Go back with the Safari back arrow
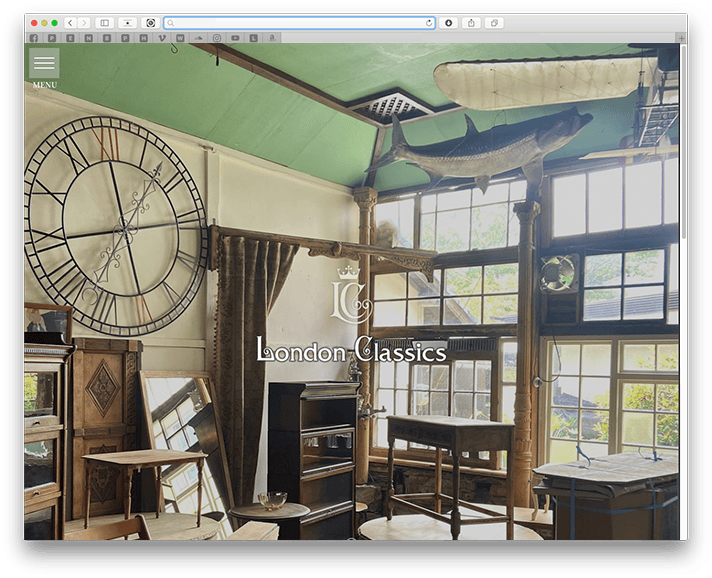Viewport: 712px width, 578px height. [x=70, y=23]
